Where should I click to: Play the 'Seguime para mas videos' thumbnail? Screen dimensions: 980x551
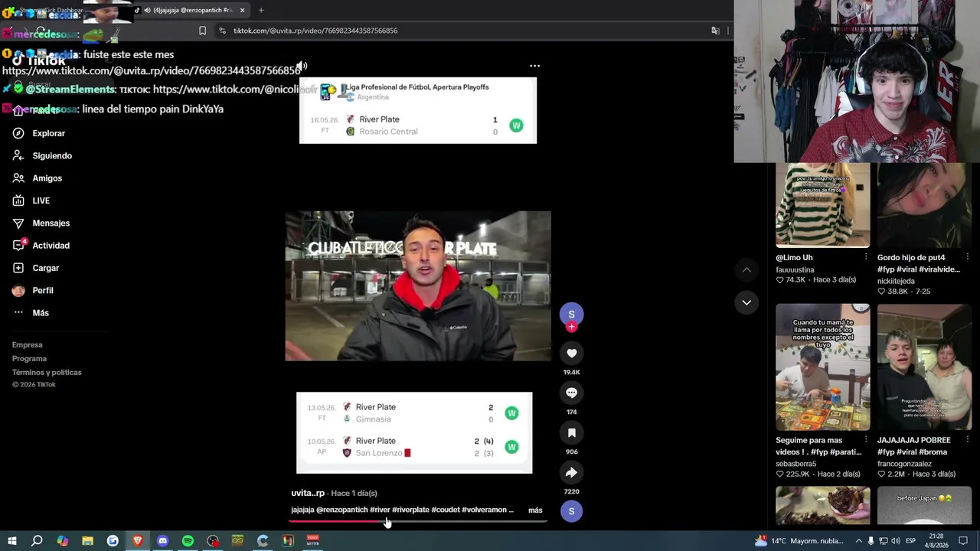(x=822, y=367)
